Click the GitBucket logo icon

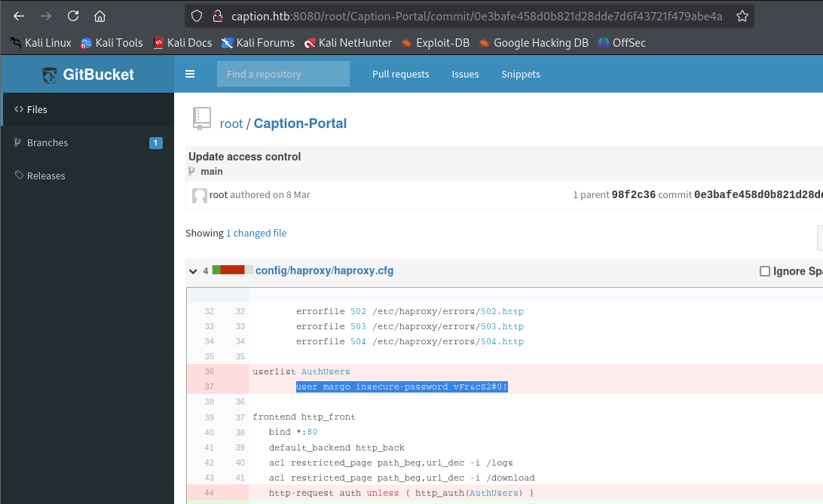point(50,75)
